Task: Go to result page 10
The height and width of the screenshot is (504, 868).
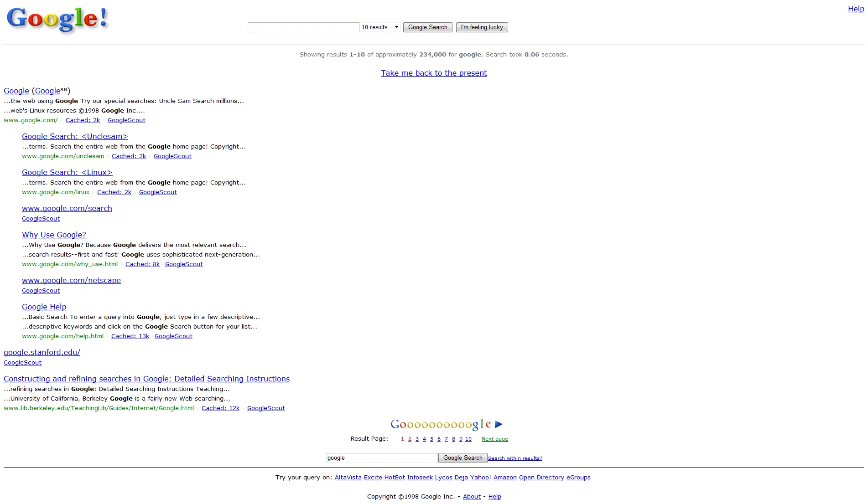Action: (468, 439)
